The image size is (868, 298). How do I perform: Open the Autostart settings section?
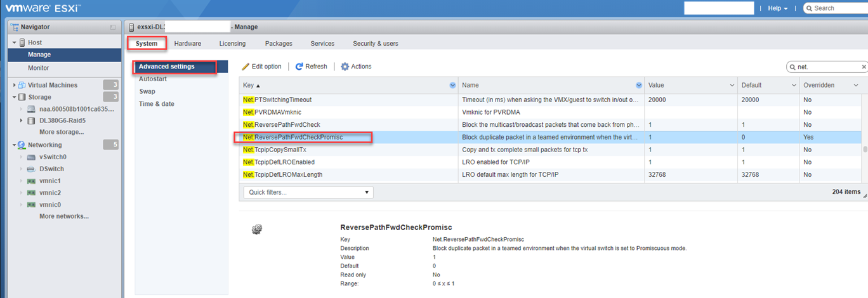pyautogui.click(x=153, y=79)
